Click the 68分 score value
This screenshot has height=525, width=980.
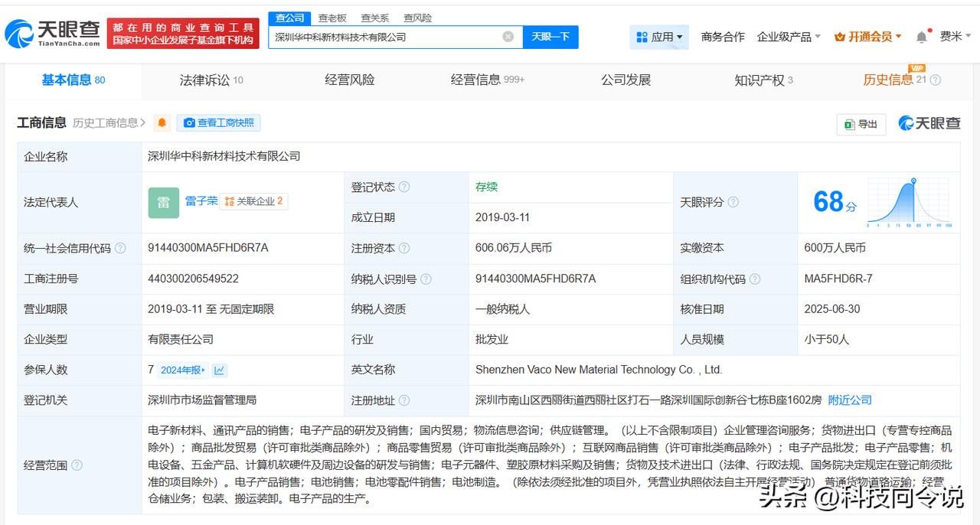pos(835,202)
